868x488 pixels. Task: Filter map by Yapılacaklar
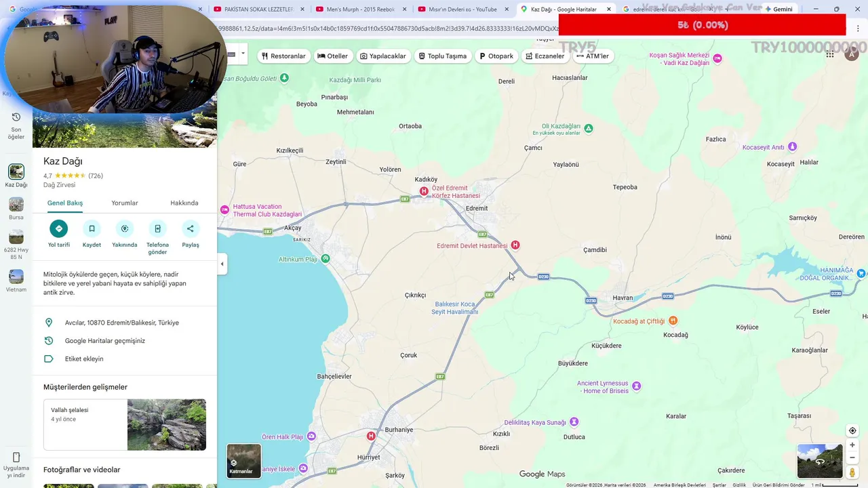[382, 56]
